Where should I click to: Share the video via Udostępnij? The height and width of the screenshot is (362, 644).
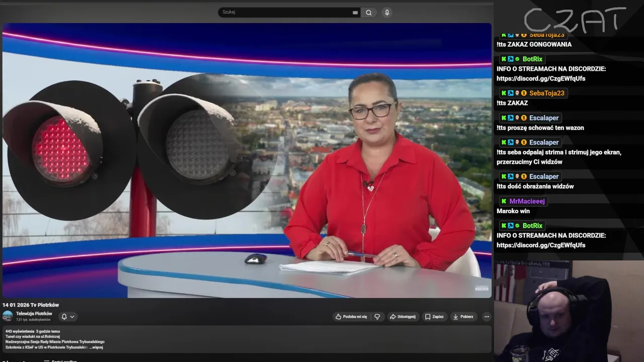coord(403,317)
